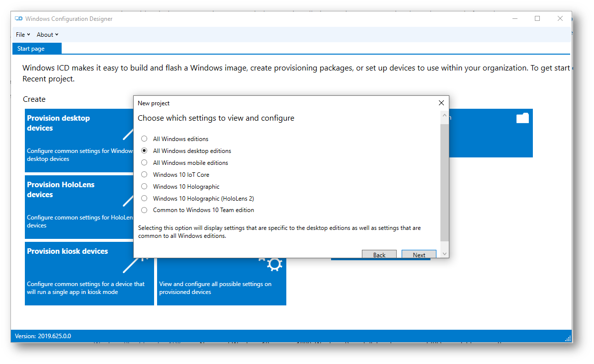
Task: Close the New project dialog
Action: [x=441, y=103]
